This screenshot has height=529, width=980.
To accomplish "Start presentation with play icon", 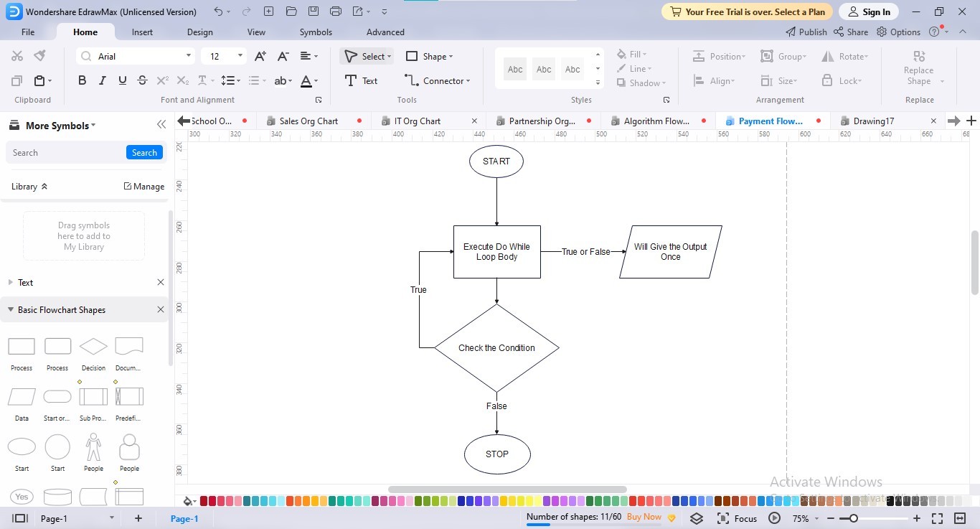I will tap(774, 518).
